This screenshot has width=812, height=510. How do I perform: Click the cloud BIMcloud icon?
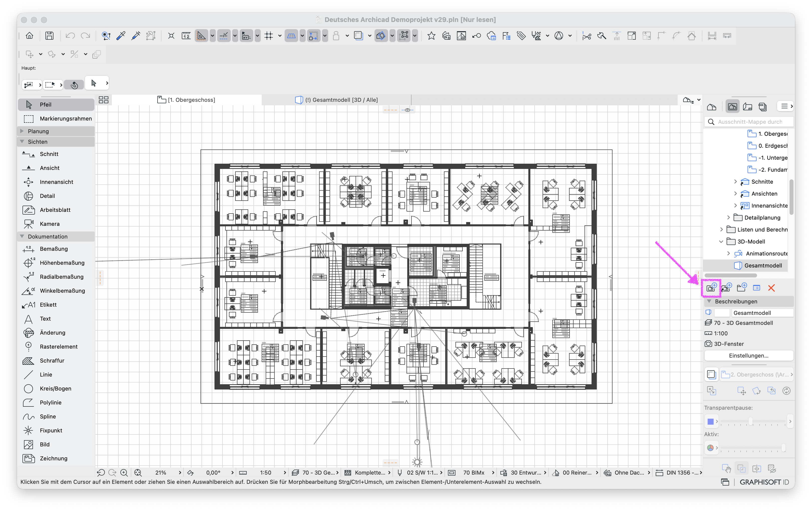[x=491, y=36]
